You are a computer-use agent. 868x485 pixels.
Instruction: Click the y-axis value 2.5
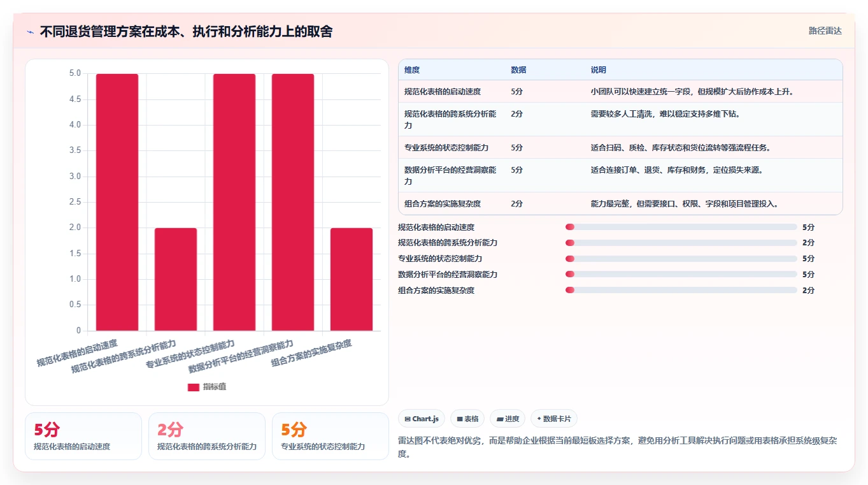(x=75, y=202)
